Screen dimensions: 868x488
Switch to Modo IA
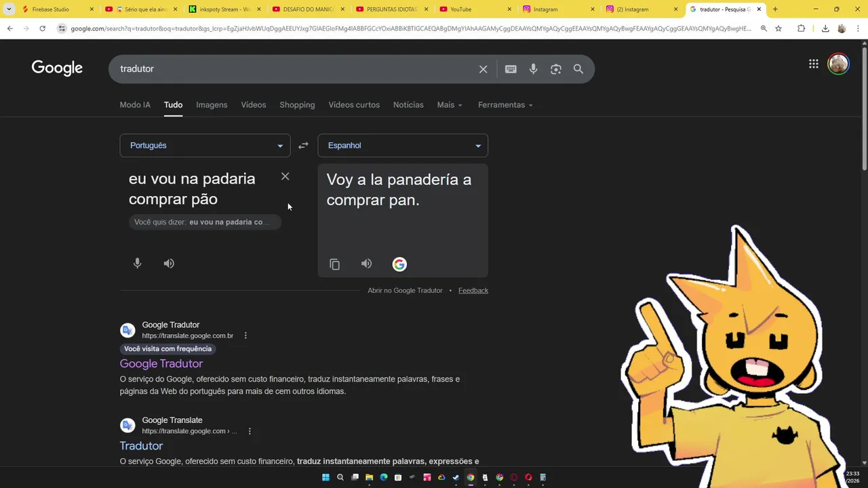click(135, 105)
